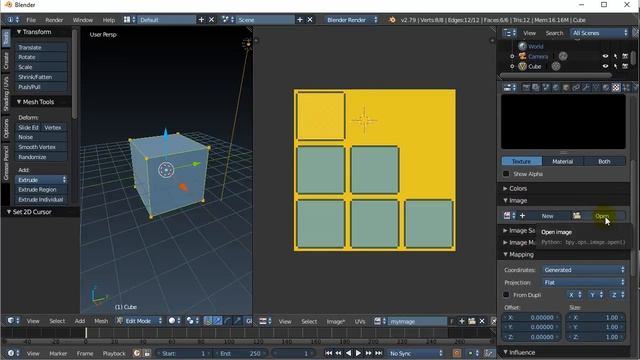
Task: Open the Constraints properties tab icon
Action: [x=576, y=87]
